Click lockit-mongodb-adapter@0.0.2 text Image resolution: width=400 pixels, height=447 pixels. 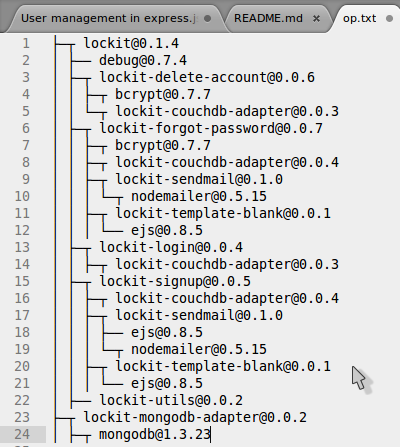point(195,417)
